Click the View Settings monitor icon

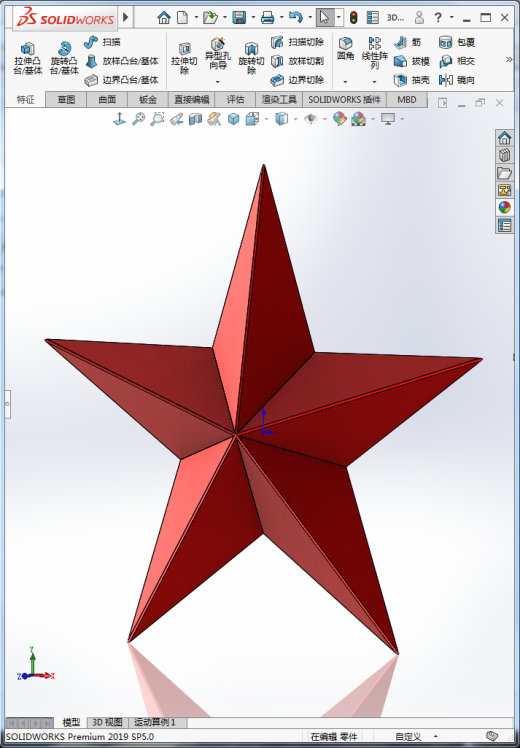coord(388,118)
